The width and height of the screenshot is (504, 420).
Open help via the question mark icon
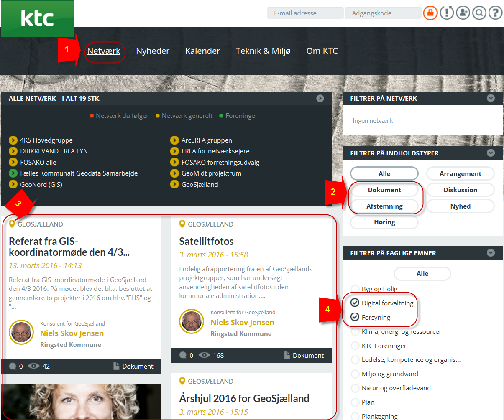[495, 13]
